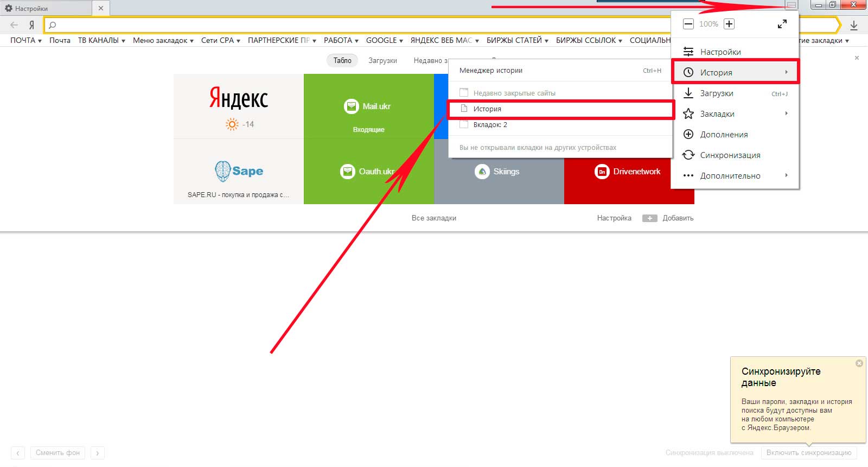Click Синхронизация arrows icon in menu
This screenshot has height=467, width=868.
click(x=688, y=155)
